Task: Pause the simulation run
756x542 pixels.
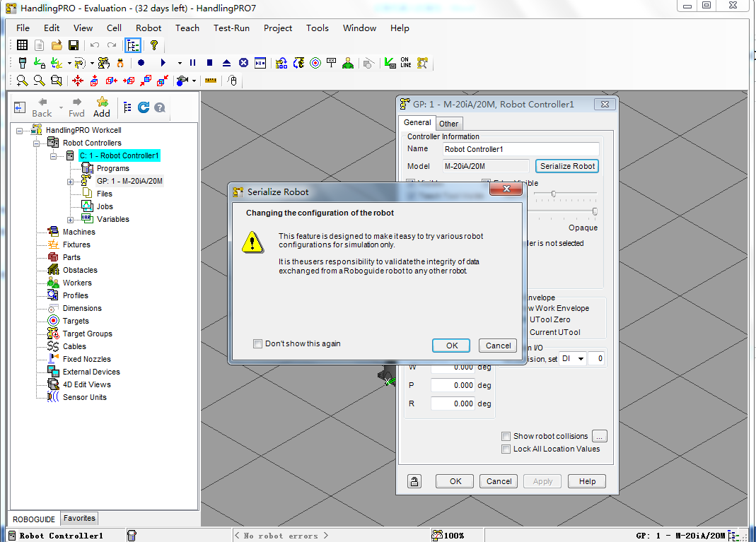Action: pos(193,63)
